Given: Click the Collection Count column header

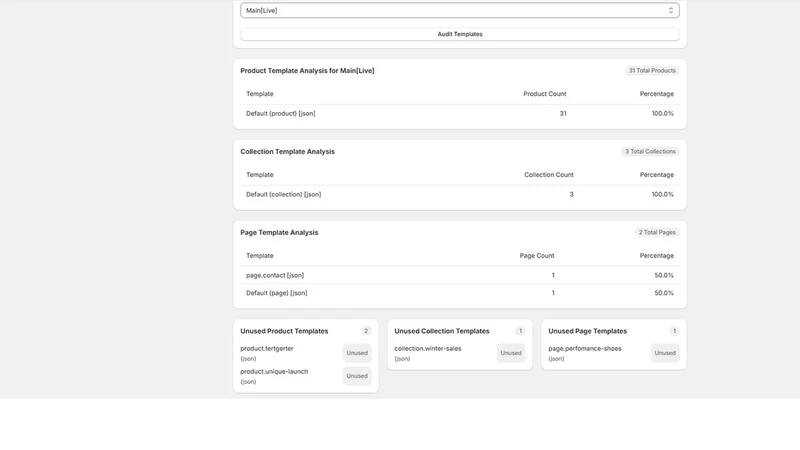Looking at the screenshot, I should tap(548, 174).
